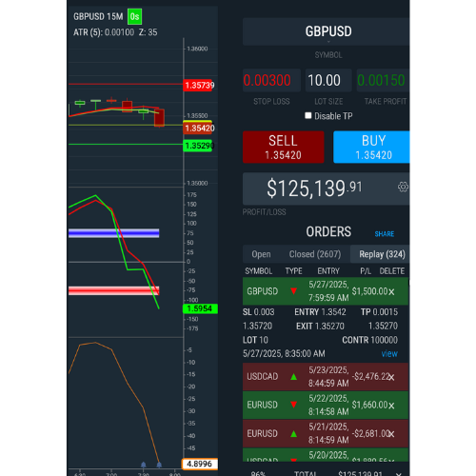This screenshot has height=476, width=476.
Task: Select the USDCAD 5/23/2025 order row
Action: tap(326, 377)
